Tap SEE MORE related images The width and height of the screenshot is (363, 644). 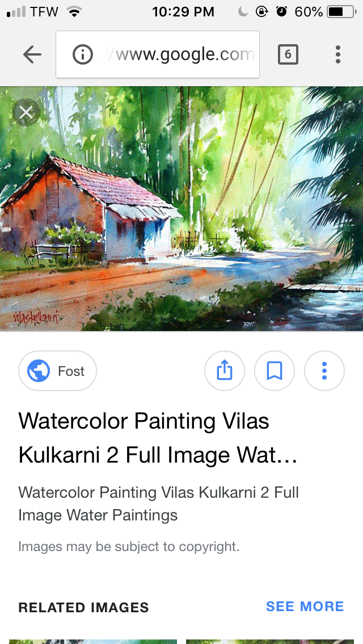305,606
